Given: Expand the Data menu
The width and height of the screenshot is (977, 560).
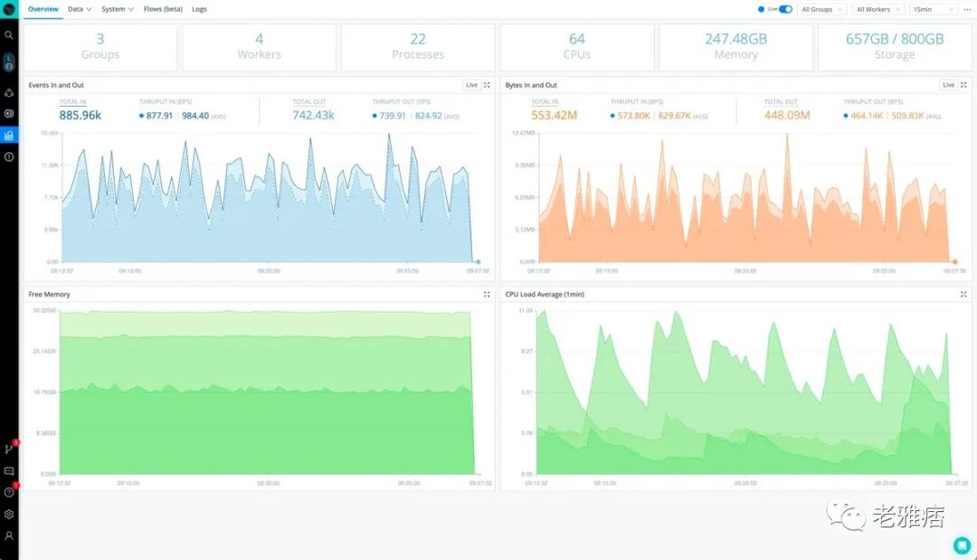Looking at the screenshot, I should (x=79, y=9).
